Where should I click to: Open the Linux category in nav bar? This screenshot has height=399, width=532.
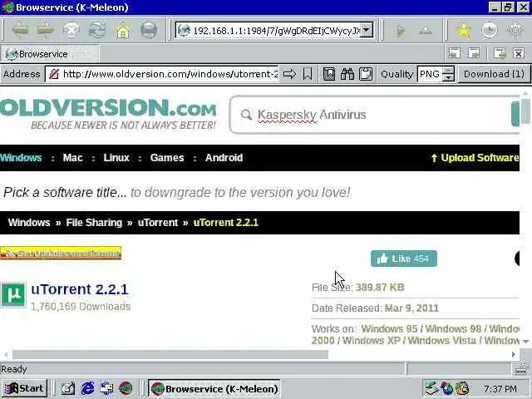pyautogui.click(x=116, y=157)
